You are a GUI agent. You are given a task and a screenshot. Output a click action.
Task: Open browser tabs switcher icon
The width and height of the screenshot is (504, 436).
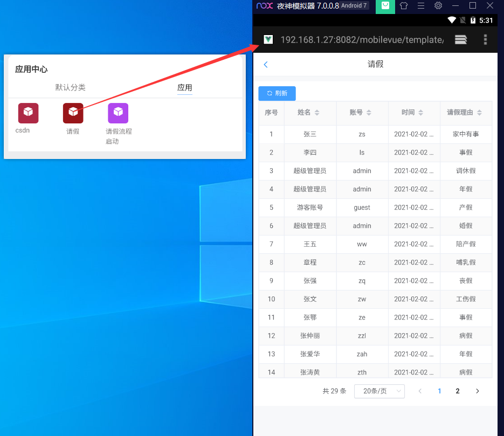coord(460,39)
